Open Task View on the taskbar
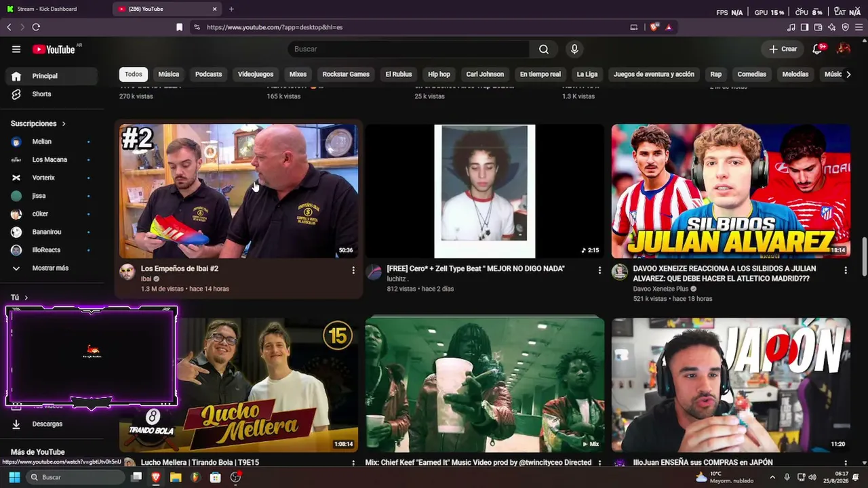The image size is (868, 488). (136, 477)
